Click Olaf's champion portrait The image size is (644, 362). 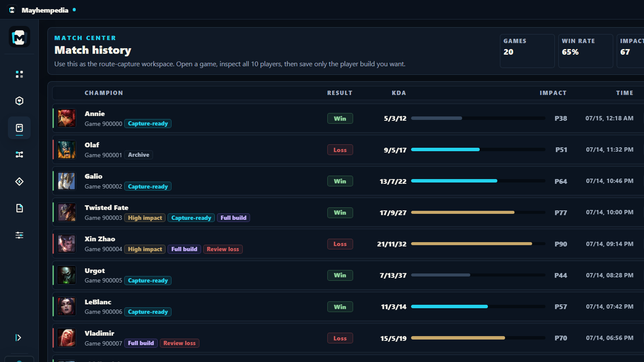(66, 149)
